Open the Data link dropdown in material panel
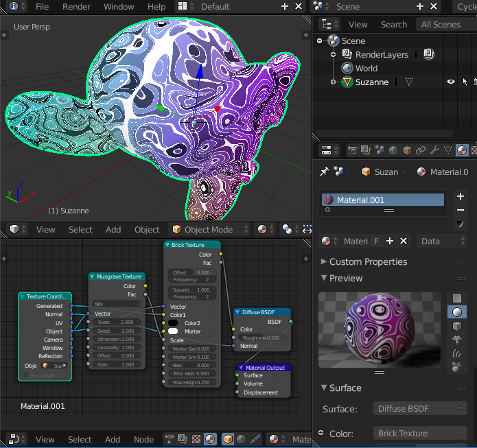This screenshot has width=477, height=448. click(x=442, y=241)
